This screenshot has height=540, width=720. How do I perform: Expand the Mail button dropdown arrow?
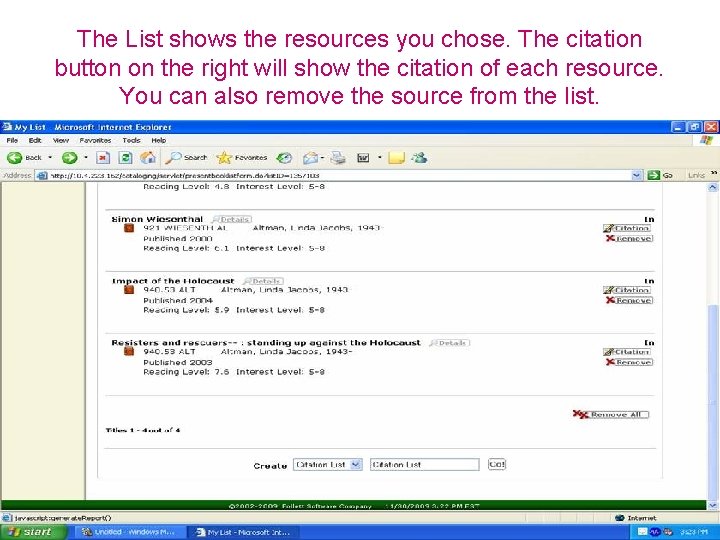click(x=322, y=158)
